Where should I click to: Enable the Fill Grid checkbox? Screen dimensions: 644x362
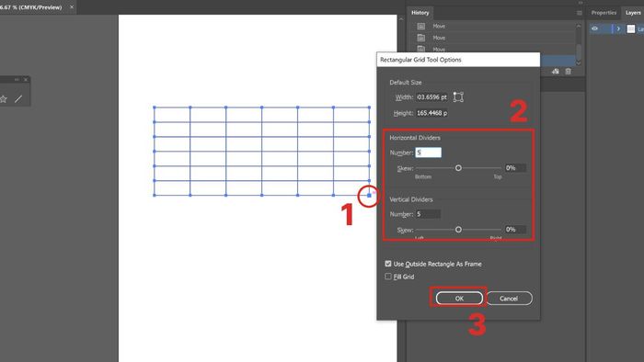click(x=388, y=277)
